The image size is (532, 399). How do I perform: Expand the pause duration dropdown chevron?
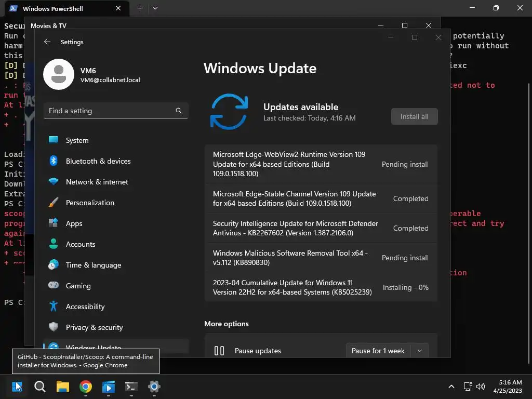(x=420, y=351)
